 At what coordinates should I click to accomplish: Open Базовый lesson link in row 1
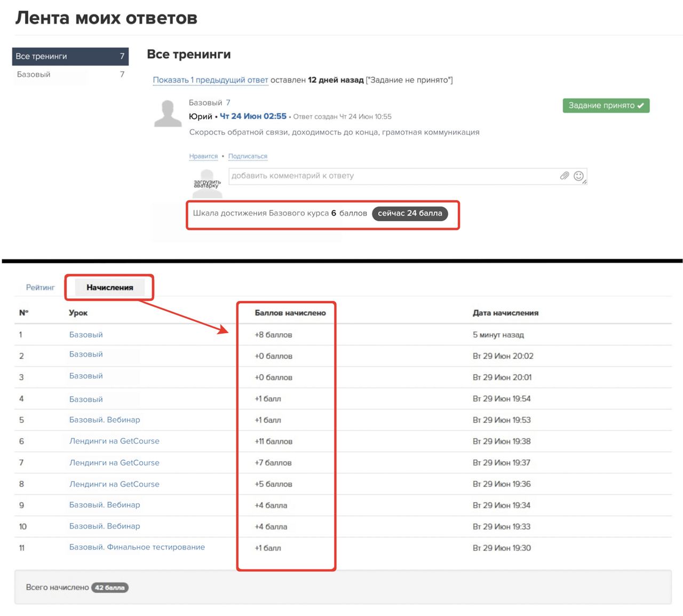(86, 335)
